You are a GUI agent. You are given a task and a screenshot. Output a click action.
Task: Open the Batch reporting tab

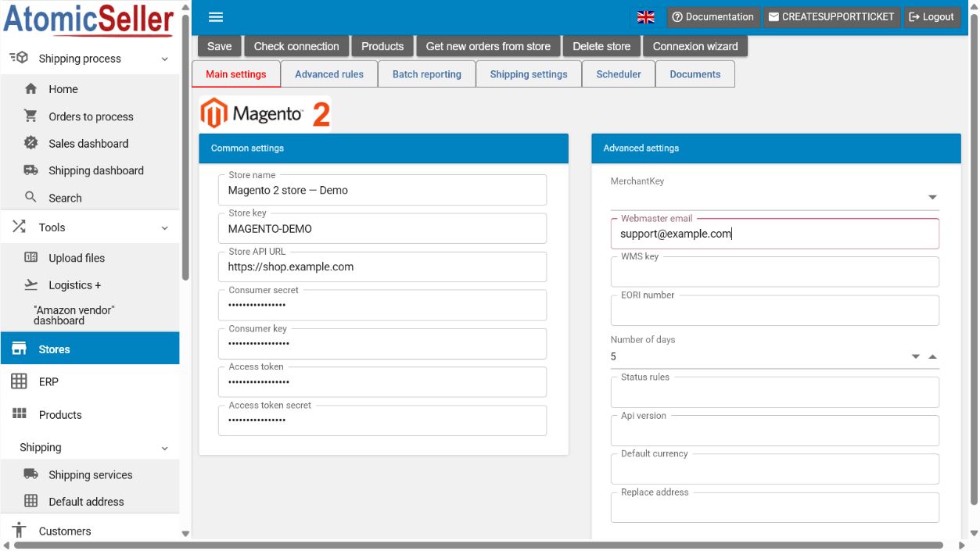tap(427, 74)
